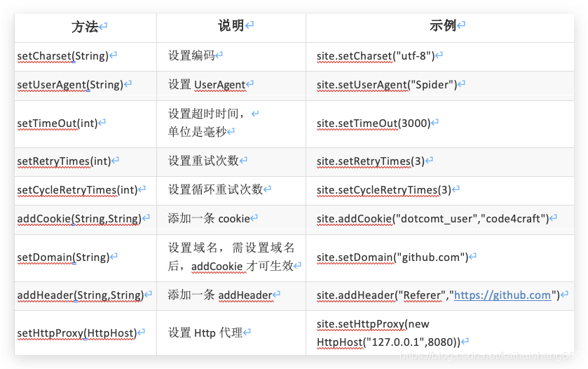588x369 pixels.
Task: Click the addCookie(String,String) method text
Action: [79, 218]
